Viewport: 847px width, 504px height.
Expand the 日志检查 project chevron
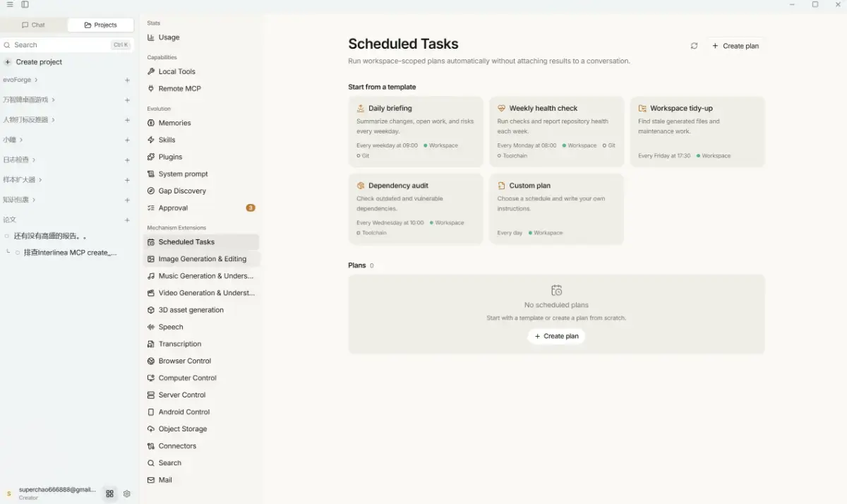point(34,160)
